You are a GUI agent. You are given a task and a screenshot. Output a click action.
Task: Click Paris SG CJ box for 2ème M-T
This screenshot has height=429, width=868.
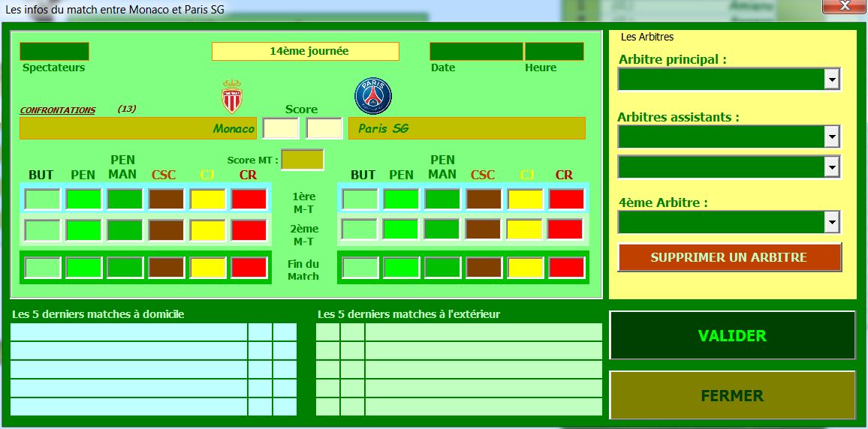[x=526, y=229]
